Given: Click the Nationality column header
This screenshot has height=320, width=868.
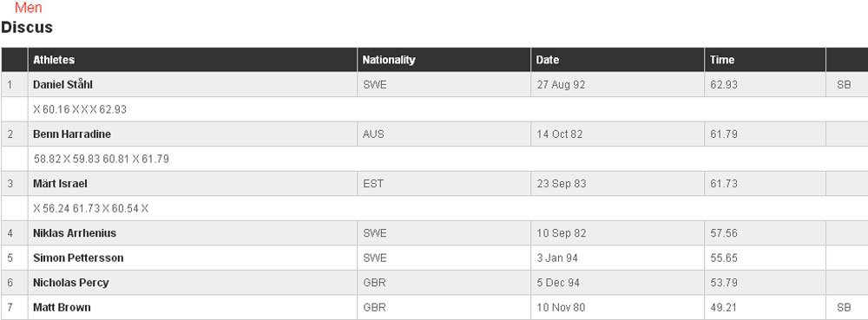Looking at the screenshot, I should coord(389,60).
